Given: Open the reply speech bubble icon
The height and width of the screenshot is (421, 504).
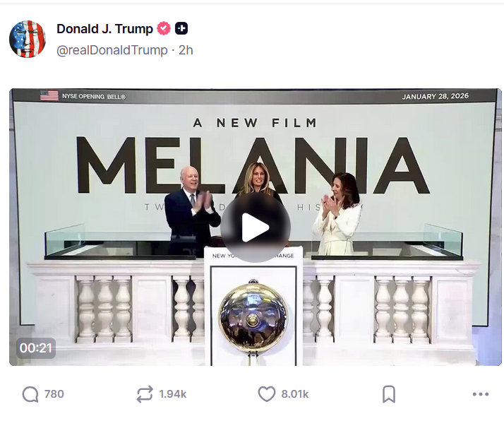Looking at the screenshot, I should tap(30, 394).
